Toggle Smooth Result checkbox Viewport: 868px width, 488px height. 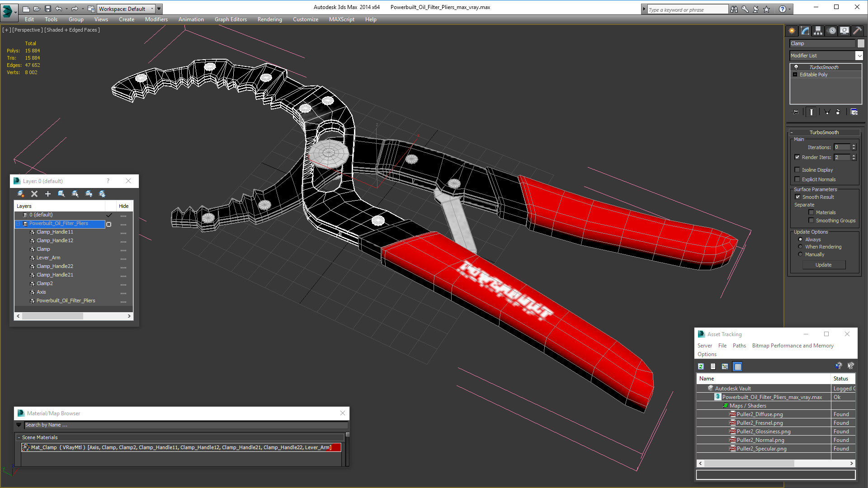point(798,197)
